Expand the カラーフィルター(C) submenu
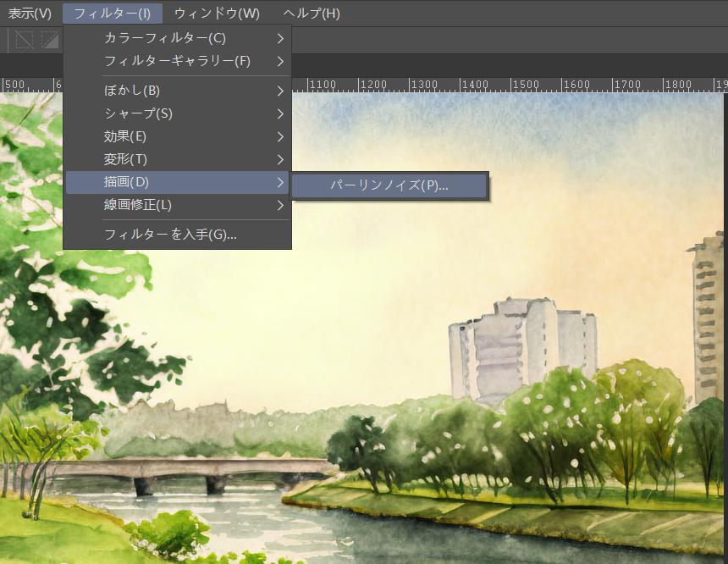 click(x=178, y=38)
